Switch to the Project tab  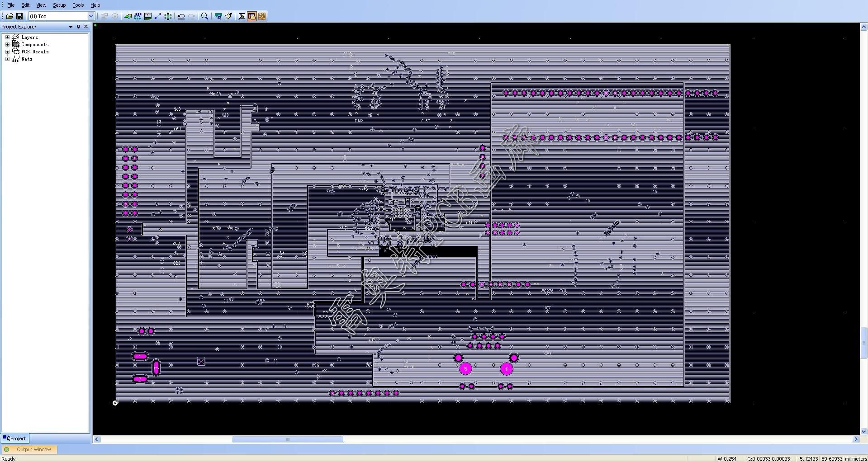[15, 438]
